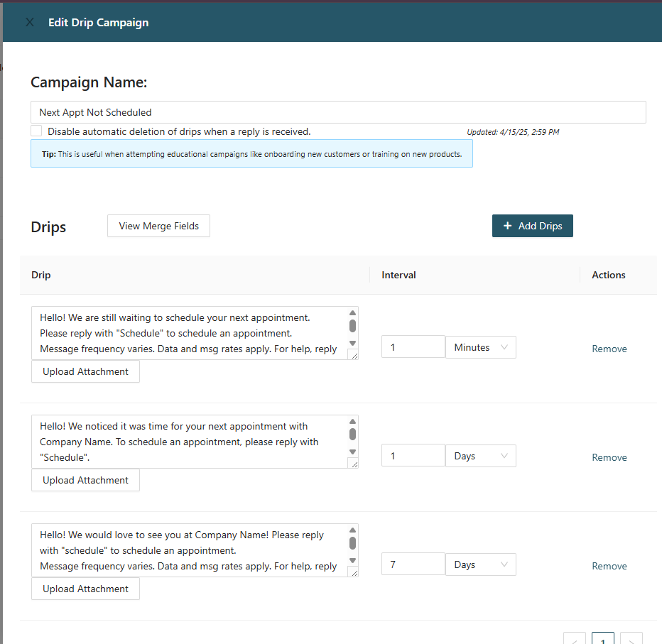This screenshot has height=644, width=662.
Task: Open the Minutes interval unit dropdown
Action: pos(481,347)
